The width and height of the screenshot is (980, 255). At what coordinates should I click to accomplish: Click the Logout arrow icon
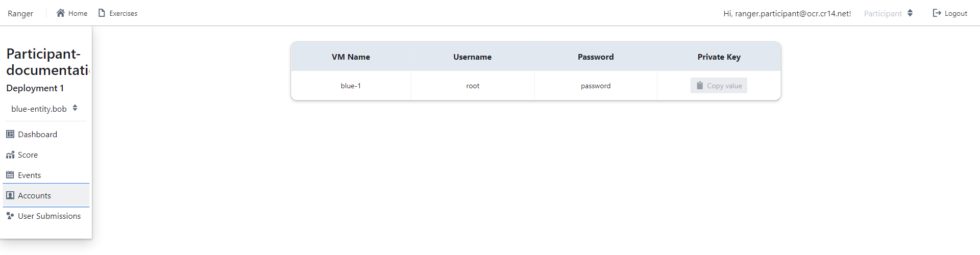pos(937,13)
